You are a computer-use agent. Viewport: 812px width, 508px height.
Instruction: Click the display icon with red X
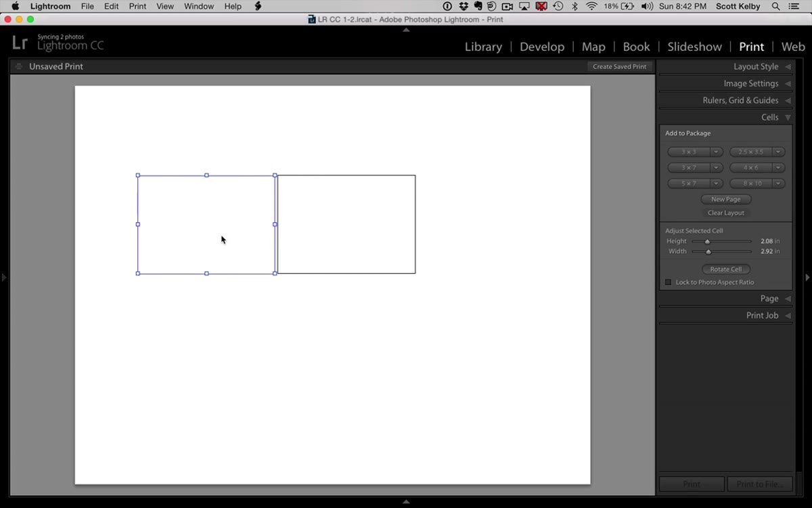pyautogui.click(x=541, y=6)
